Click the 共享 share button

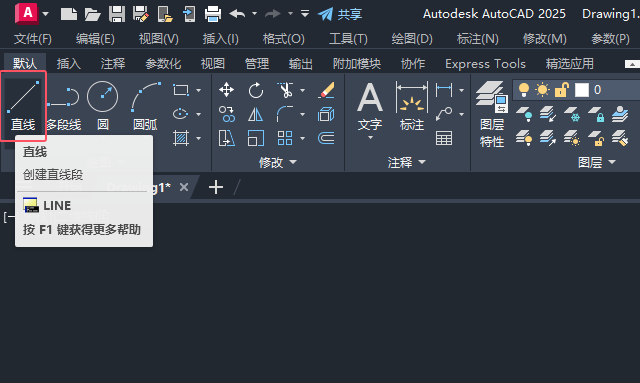click(x=340, y=14)
